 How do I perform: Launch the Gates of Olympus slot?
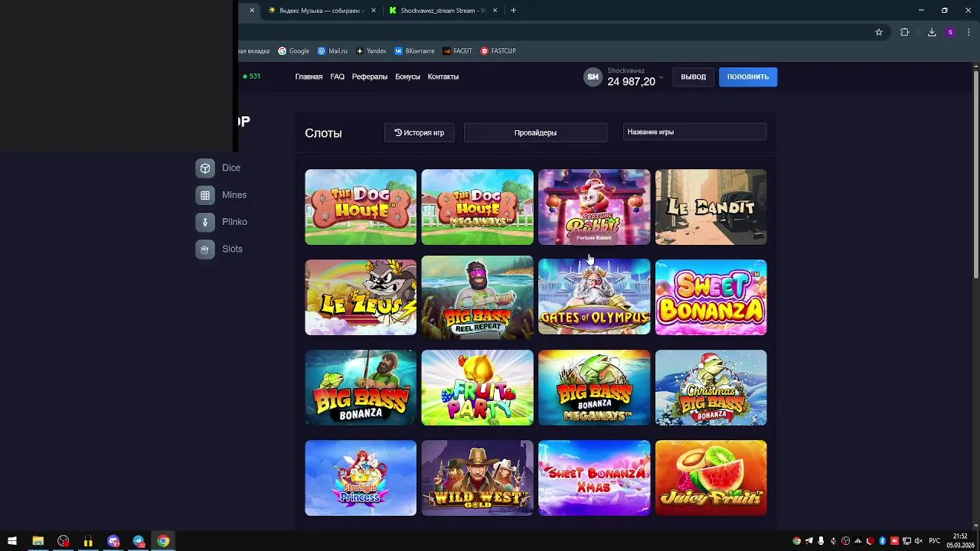(594, 297)
